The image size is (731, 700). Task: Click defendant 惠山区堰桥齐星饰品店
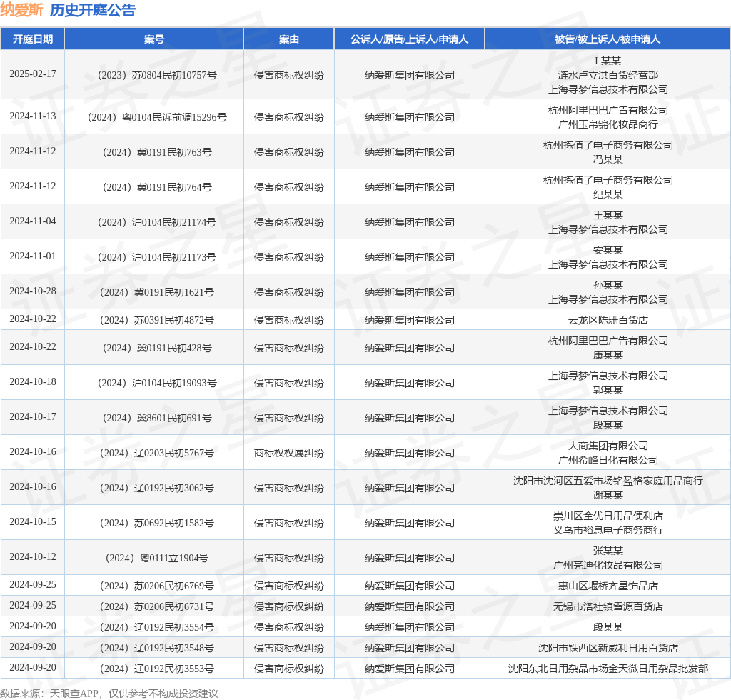tap(608, 586)
